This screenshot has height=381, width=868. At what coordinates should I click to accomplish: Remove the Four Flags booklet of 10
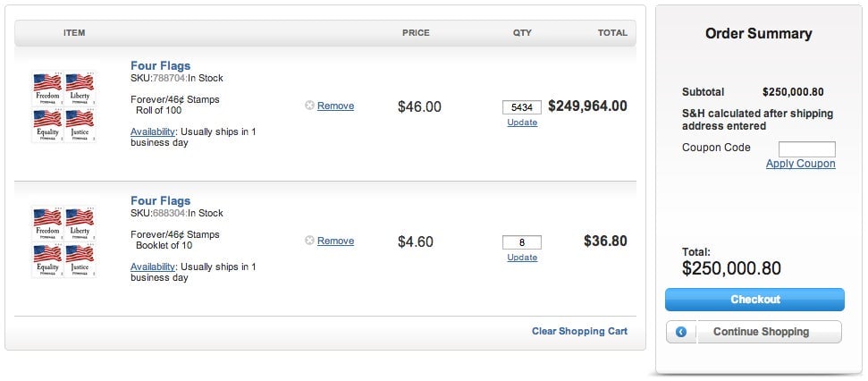point(335,241)
